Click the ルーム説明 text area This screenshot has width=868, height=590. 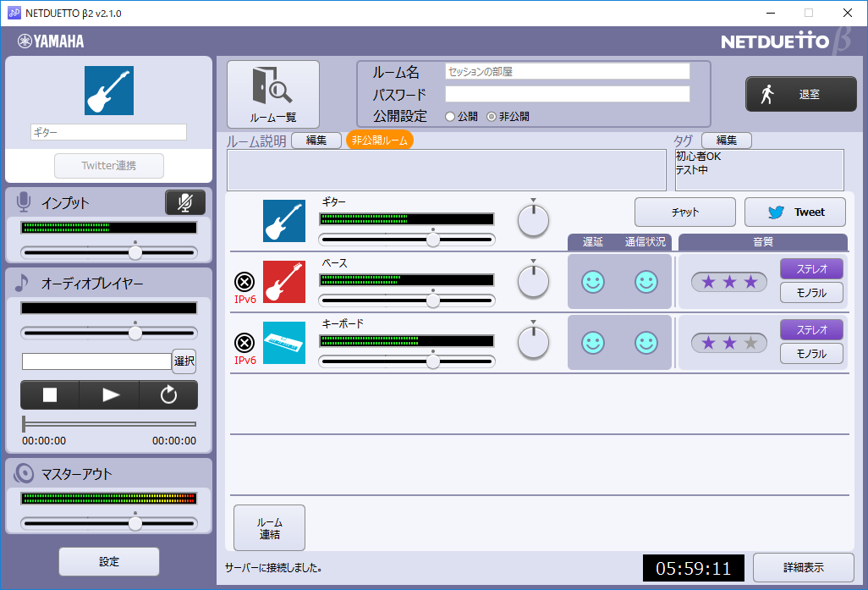click(446, 170)
